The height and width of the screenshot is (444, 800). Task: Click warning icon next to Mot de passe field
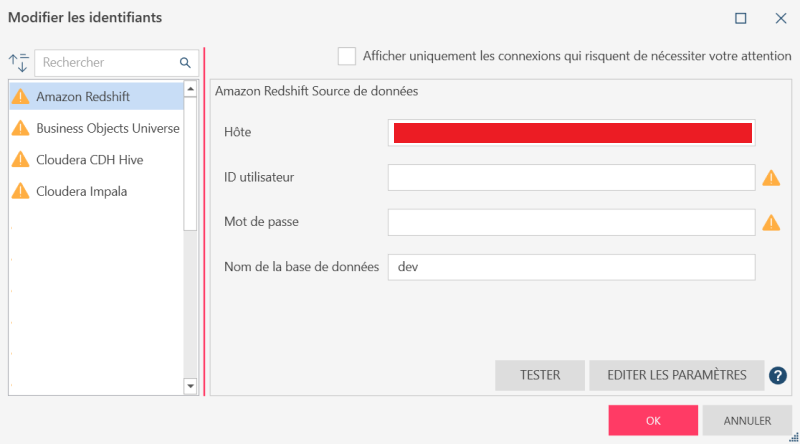click(771, 222)
